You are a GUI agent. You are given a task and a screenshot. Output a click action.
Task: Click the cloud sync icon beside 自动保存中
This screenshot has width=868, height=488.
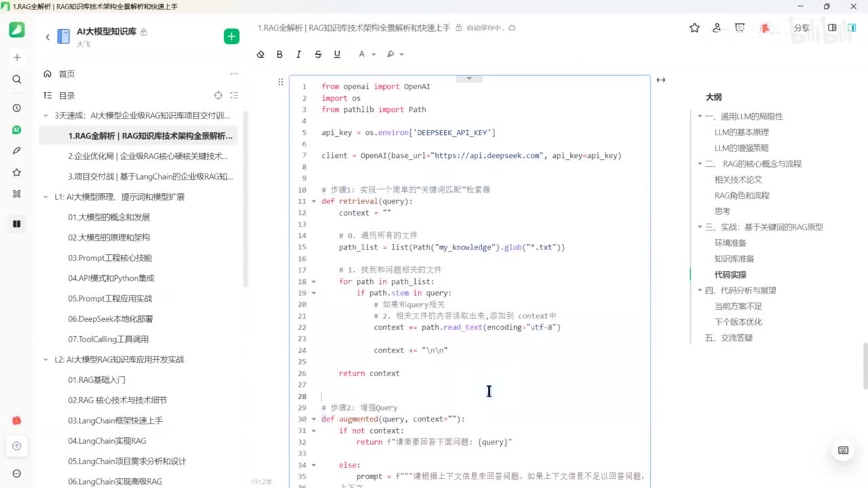(x=512, y=28)
